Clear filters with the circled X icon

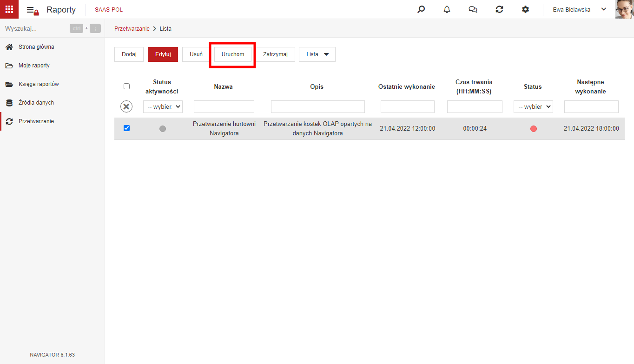point(126,106)
